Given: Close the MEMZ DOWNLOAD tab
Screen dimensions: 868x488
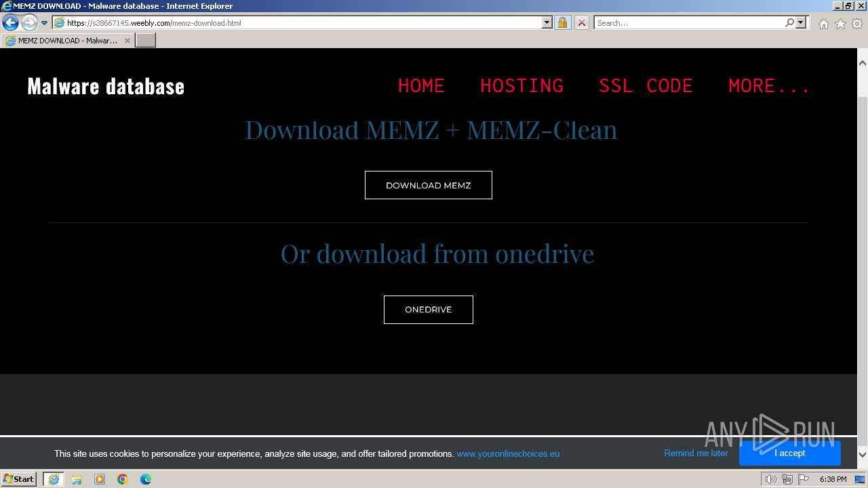Looking at the screenshot, I should tap(127, 41).
